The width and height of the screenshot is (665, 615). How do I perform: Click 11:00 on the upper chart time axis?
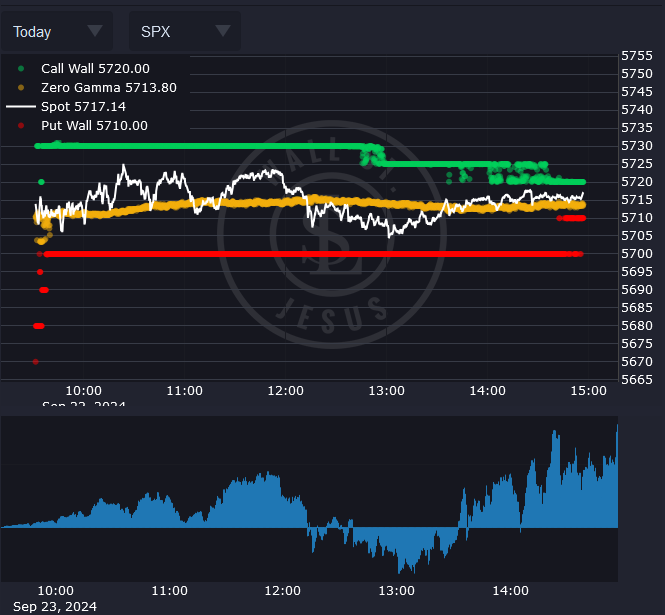pyautogui.click(x=184, y=391)
